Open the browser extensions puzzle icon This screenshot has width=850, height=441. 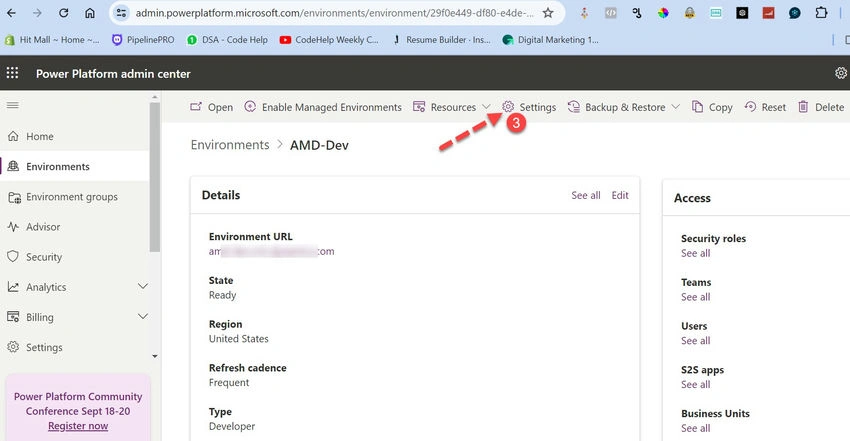coord(821,13)
